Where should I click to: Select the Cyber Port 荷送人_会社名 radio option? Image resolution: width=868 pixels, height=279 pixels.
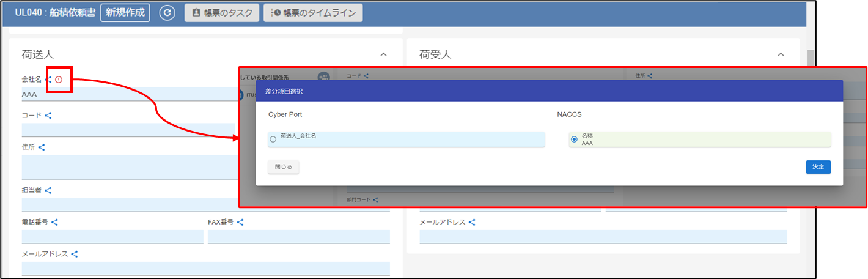click(x=273, y=139)
